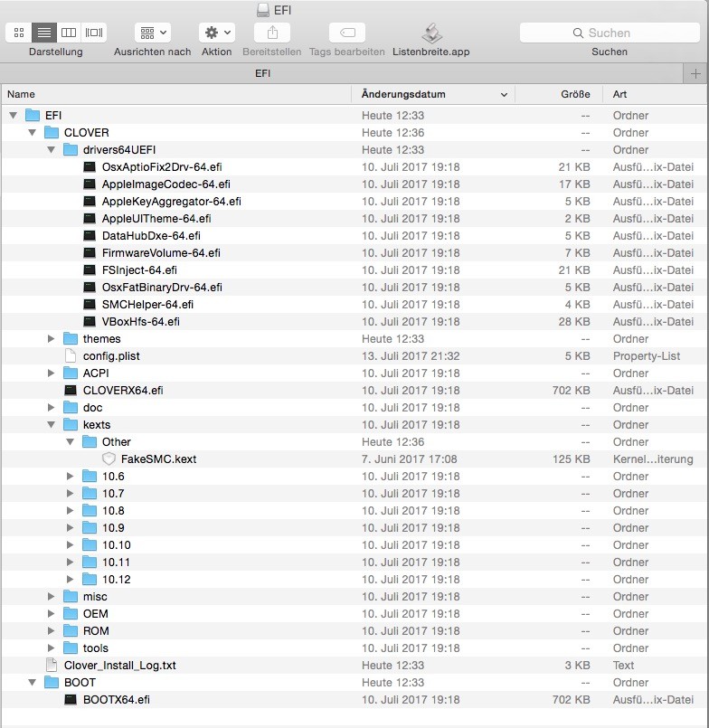Click the Suchen search field
Viewport: 709px width, 728px height.
click(610, 33)
